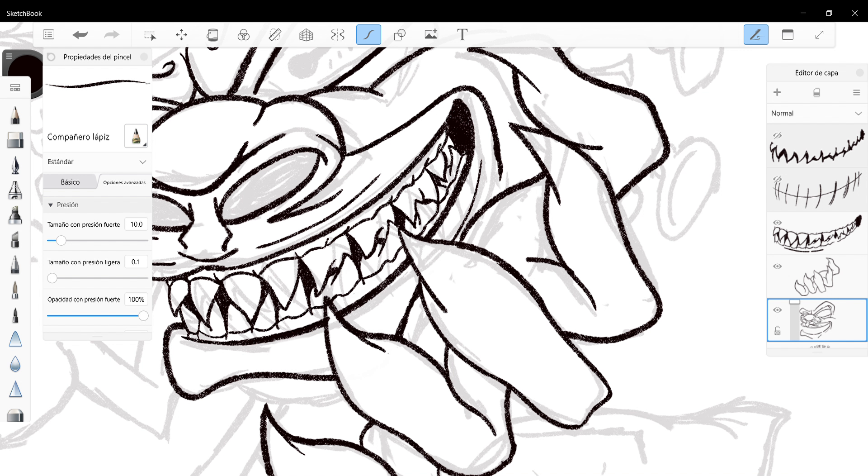The height and width of the screenshot is (476, 868).
Task: Select the rectangular Selection tool
Action: [x=150, y=35]
